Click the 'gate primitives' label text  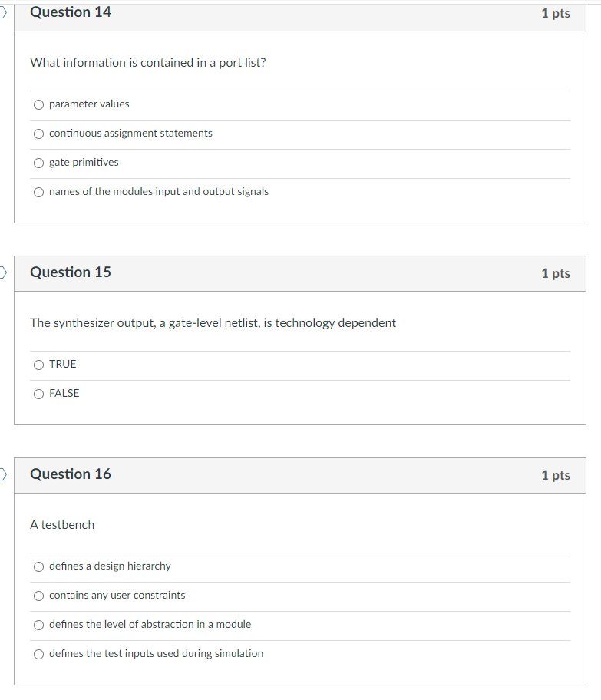coord(84,163)
